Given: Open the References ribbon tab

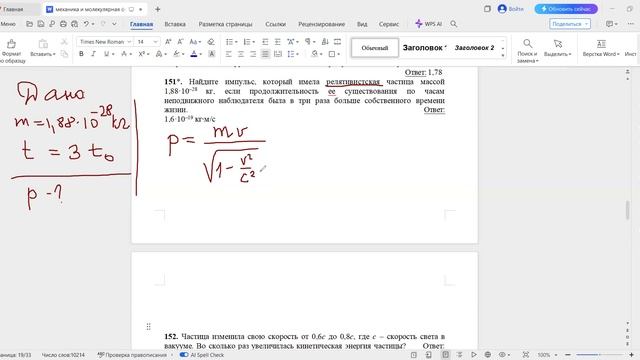Looking at the screenshot, I should point(276,24).
